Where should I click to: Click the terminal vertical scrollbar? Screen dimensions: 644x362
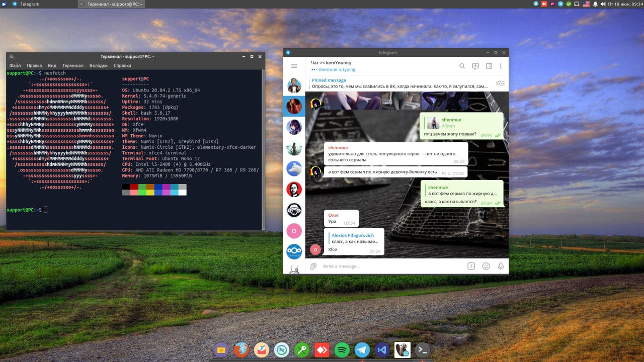[x=263, y=149]
